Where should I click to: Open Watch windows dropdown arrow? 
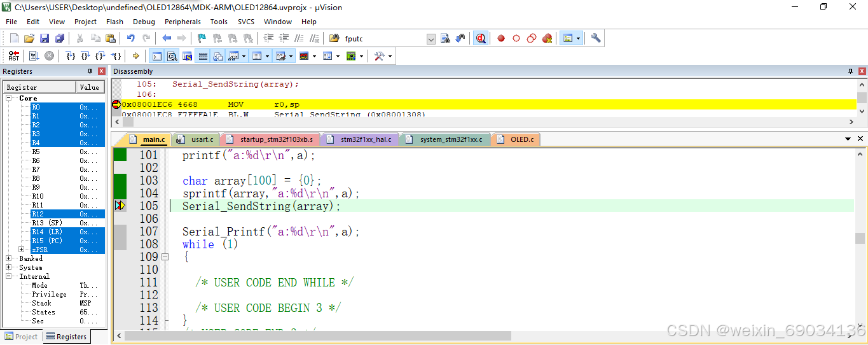click(x=245, y=56)
